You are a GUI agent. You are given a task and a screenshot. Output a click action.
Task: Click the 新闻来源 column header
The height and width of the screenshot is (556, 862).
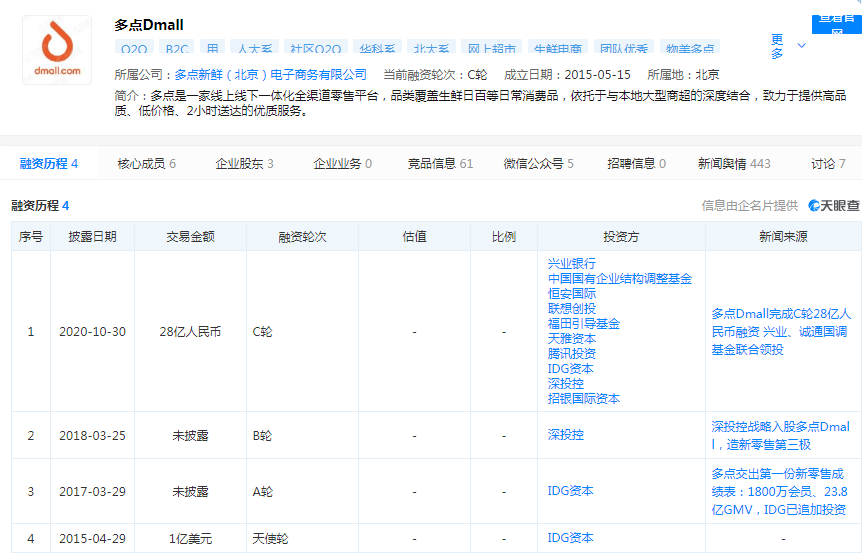(x=783, y=236)
